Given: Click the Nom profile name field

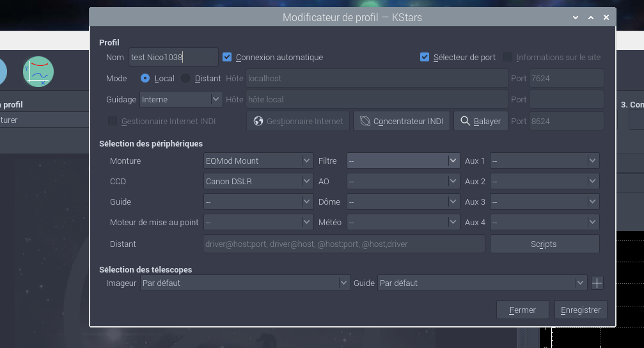Looking at the screenshot, I should (x=173, y=57).
